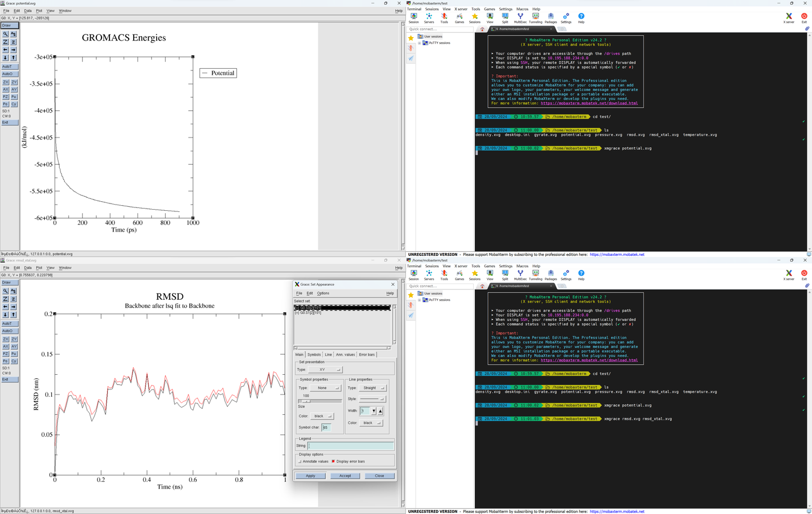The image size is (812, 514).
Task: Click the magnifier zoom icon in RMSD window
Action: (6, 291)
